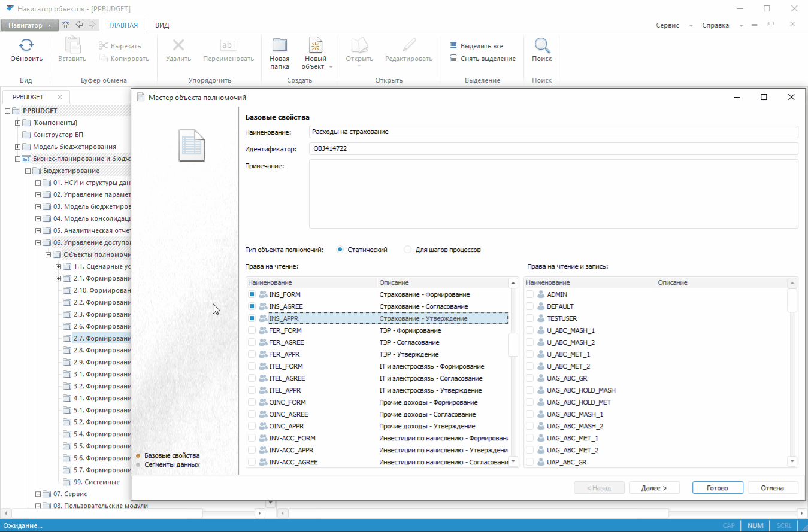Click Выделить все in ribbon
The image size is (808, 532).
[x=481, y=46]
